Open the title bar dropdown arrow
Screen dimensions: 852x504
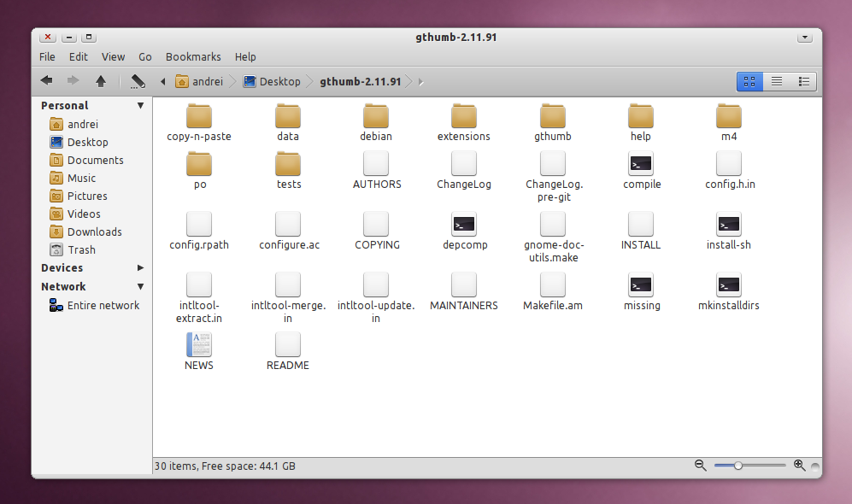[805, 38]
